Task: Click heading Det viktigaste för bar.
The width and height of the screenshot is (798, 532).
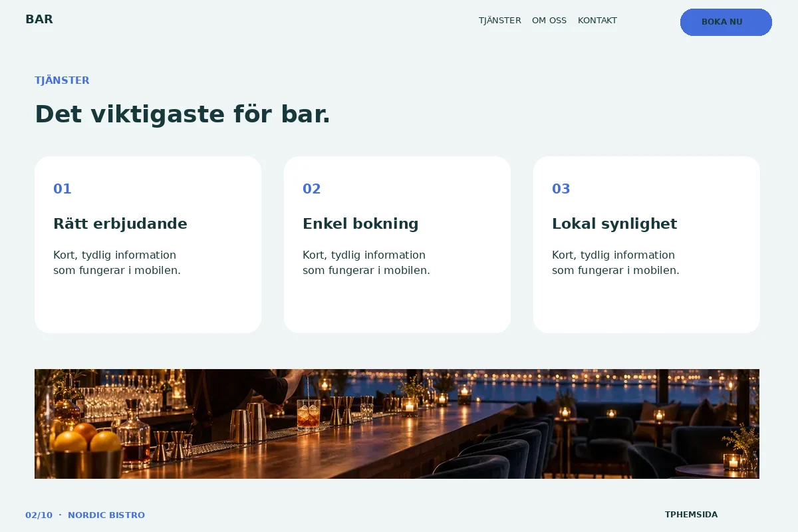Action: click(182, 114)
